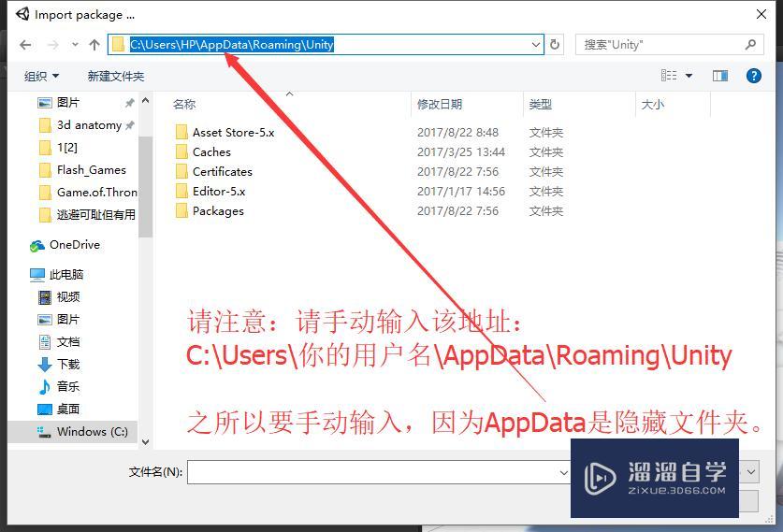Image resolution: width=783 pixels, height=532 pixels.
Task: Open the 组织 menu
Action: (x=41, y=77)
